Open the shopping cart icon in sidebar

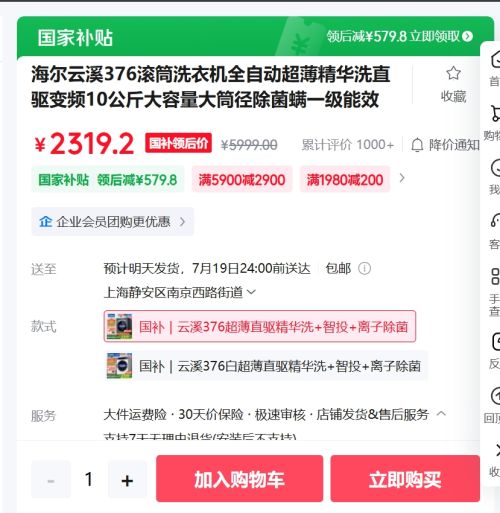click(495, 113)
